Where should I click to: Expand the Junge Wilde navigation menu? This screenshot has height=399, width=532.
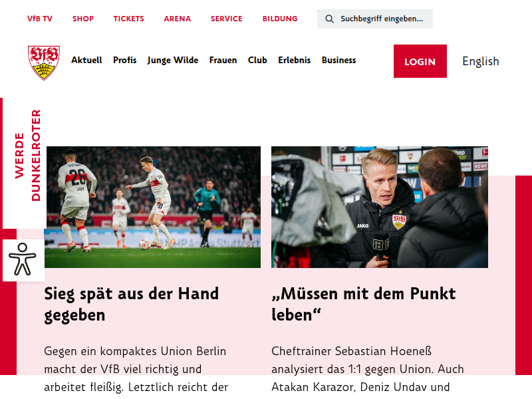coord(173,60)
